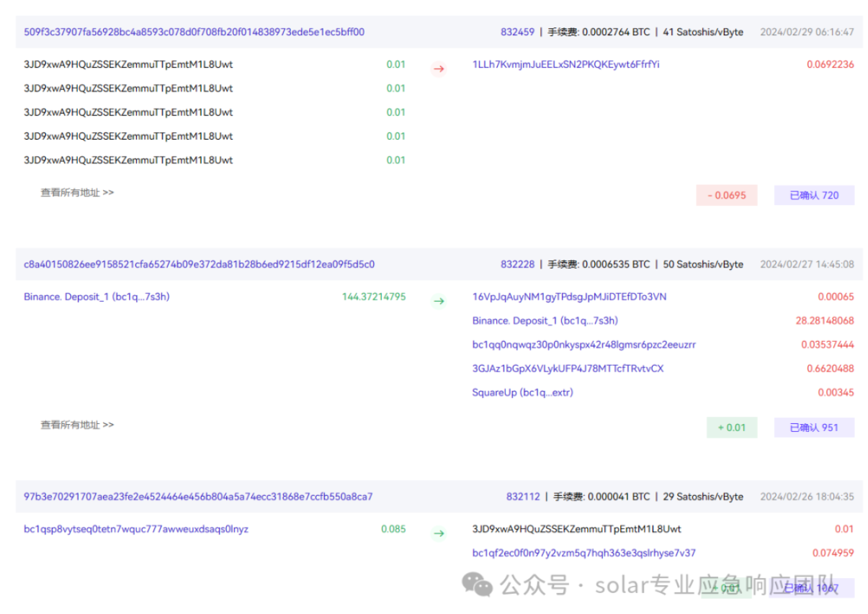
Task: Open block height 832459
Action: (x=517, y=32)
